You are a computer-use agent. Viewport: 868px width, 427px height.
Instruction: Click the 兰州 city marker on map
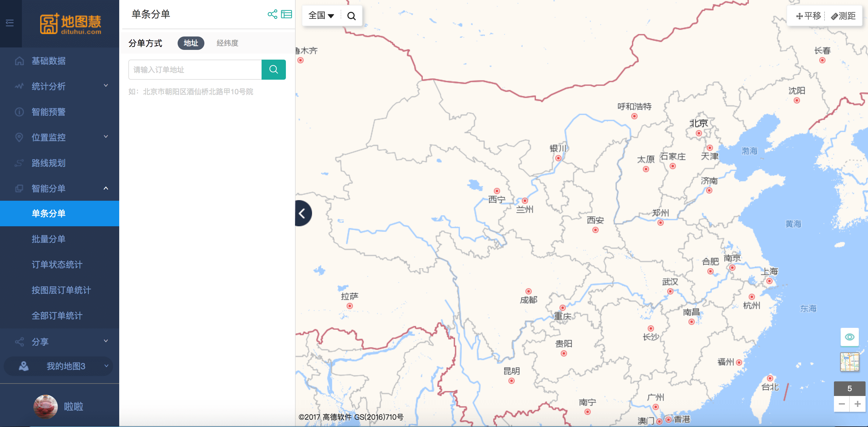tap(525, 200)
